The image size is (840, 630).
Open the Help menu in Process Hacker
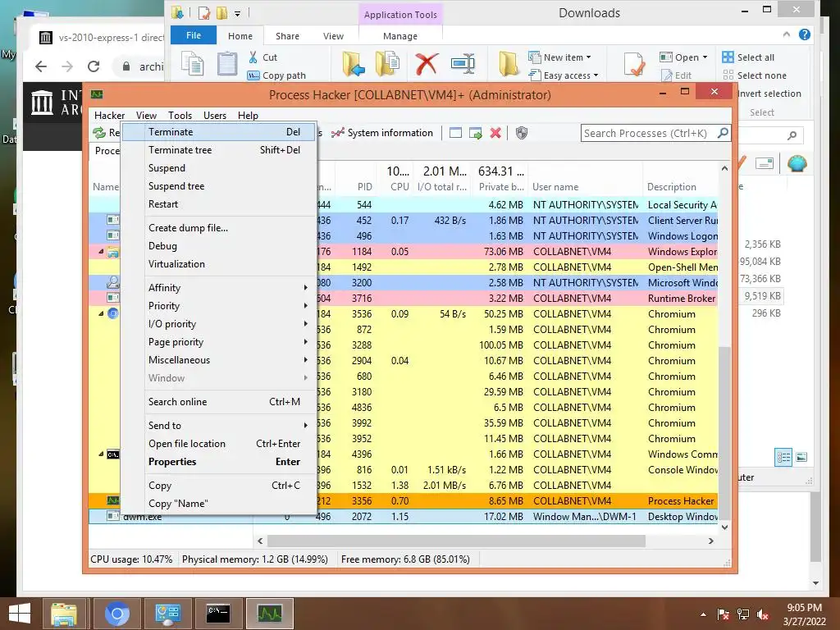(248, 115)
